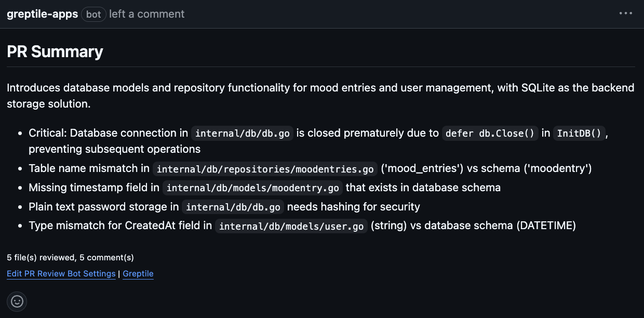Click the files reviewed and comments count text
644x318 pixels.
tap(70, 257)
